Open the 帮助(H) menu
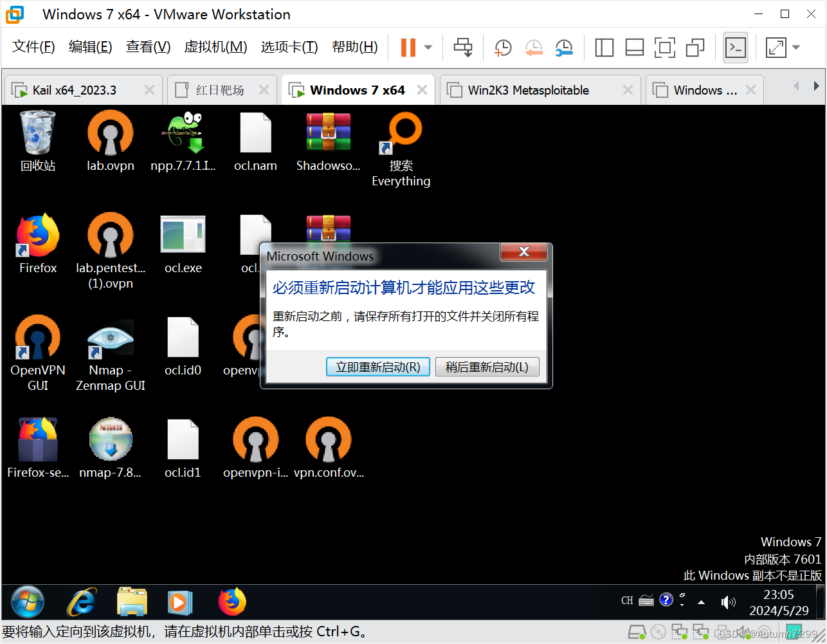The height and width of the screenshot is (644, 827). [x=354, y=47]
